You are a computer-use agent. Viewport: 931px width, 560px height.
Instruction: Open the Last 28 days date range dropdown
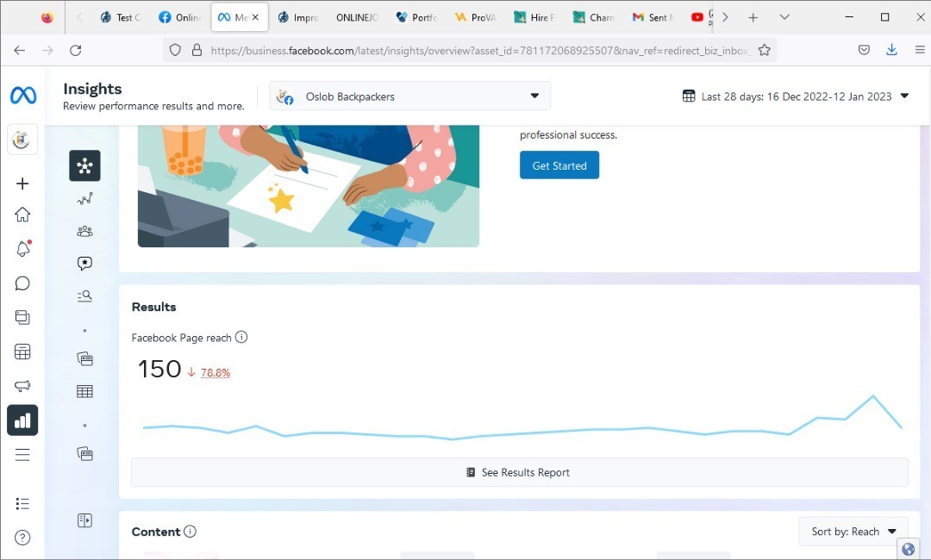[x=797, y=96]
